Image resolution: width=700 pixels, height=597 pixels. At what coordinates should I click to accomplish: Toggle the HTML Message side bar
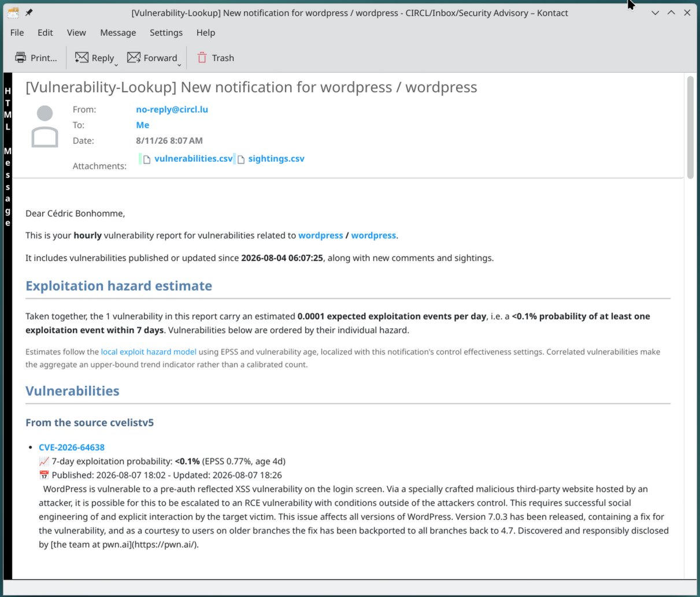click(x=8, y=327)
